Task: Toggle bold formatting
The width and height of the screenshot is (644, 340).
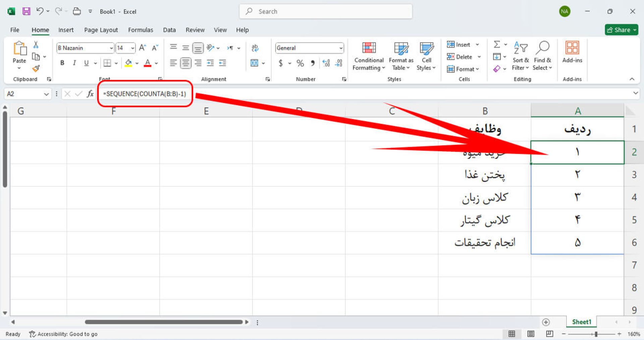Action: tap(62, 63)
